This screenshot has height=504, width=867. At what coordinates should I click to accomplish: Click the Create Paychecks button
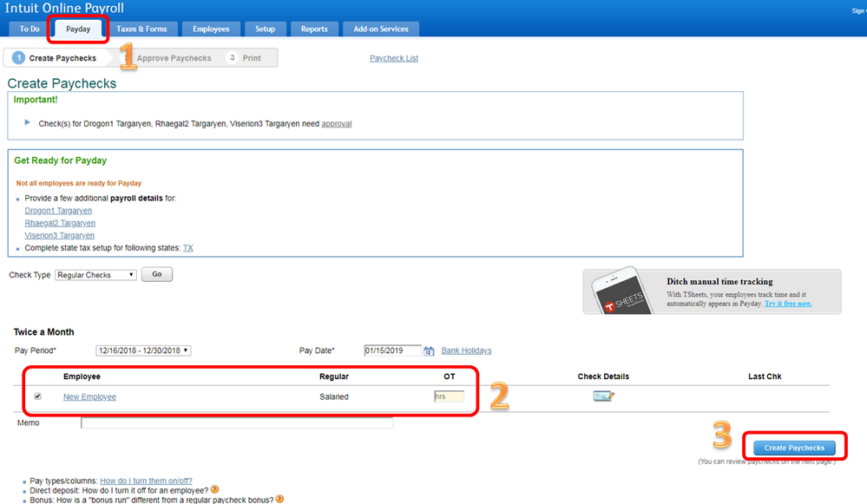tap(794, 448)
